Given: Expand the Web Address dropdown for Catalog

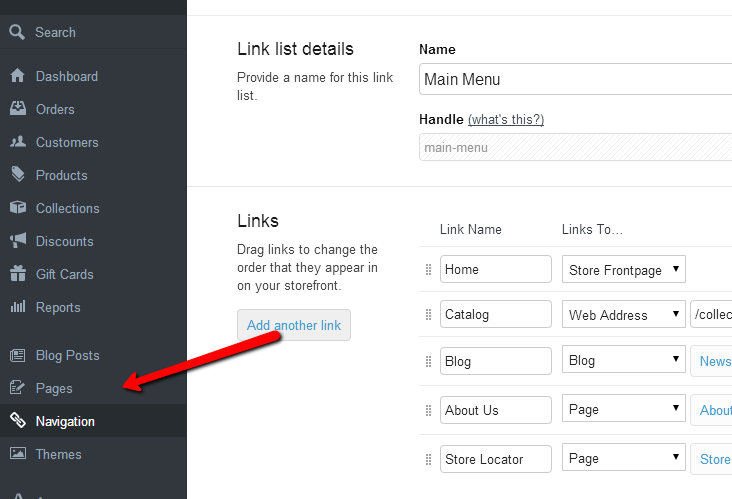Looking at the screenshot, I should pyautogui.click(x=624, y=315).
